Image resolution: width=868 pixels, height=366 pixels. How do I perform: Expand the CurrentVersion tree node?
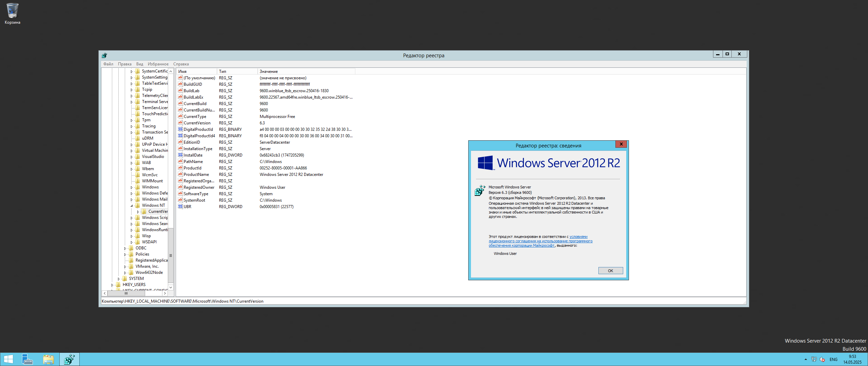(x=138, y=212)
